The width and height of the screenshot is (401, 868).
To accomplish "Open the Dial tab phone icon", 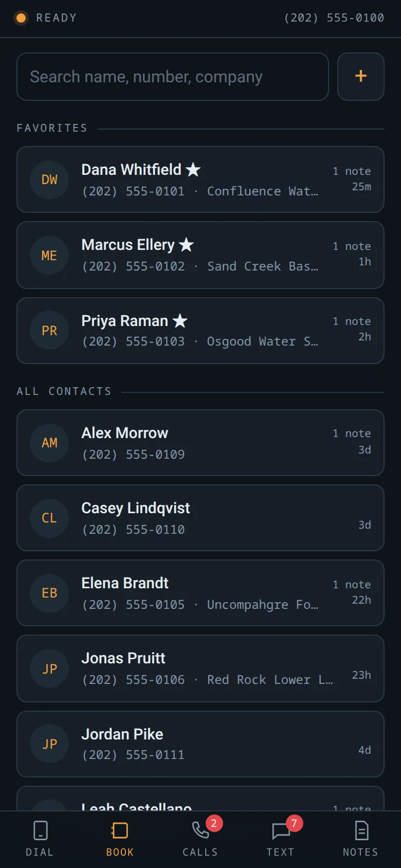I will [40, 830].
